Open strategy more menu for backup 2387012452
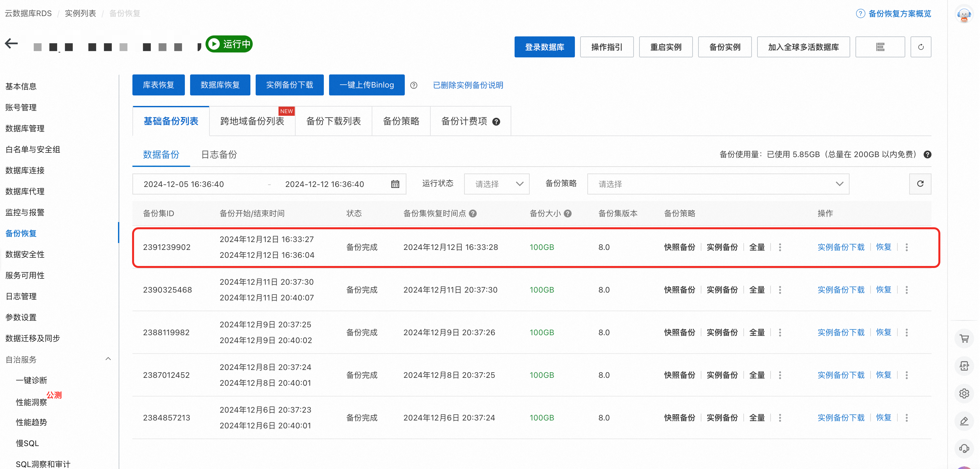The height and width of the screenshot is (469, 980). point(780,375)
